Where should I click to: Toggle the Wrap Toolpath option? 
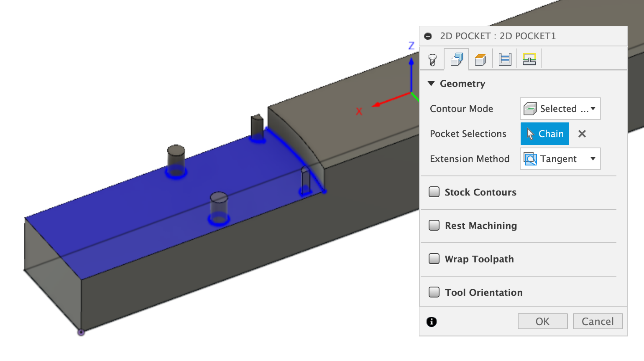[434, 259]
